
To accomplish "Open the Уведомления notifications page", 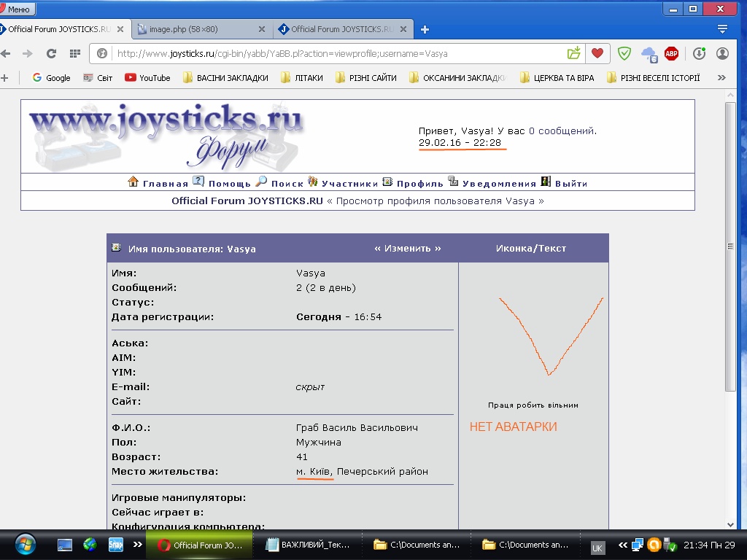I will click(x=492, y=183).
